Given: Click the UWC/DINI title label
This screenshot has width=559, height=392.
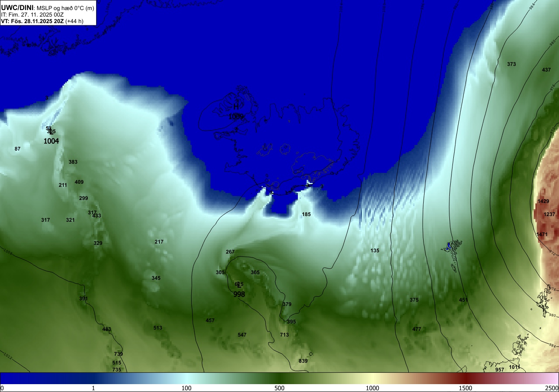Looking at the screenshot, I should [x=17, y=7].
